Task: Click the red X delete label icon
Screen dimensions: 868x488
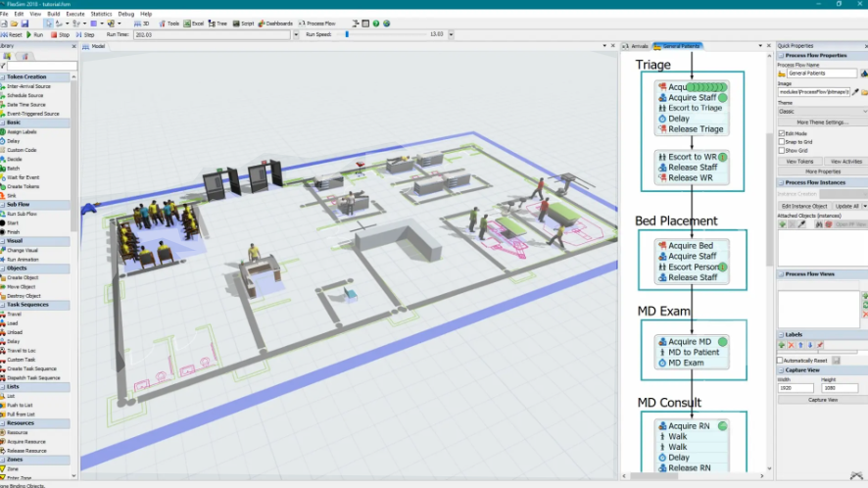Action: click(x=791, y=345)
